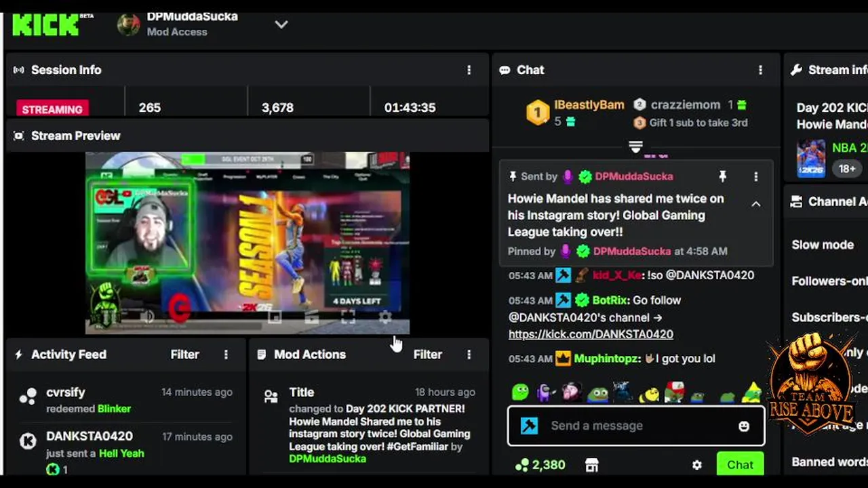Toggle theater mode in stream preview
This screenshot has width=868, height=488.
311,317
